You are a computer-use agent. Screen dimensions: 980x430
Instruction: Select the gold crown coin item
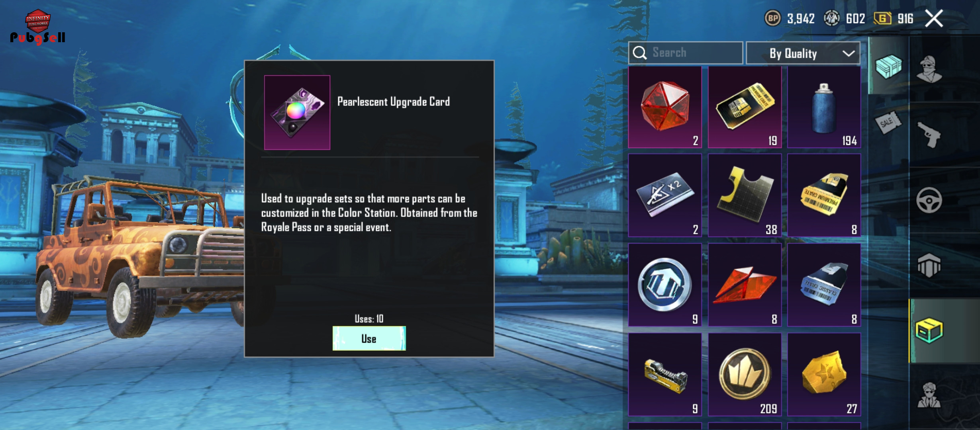pos(745,375)
